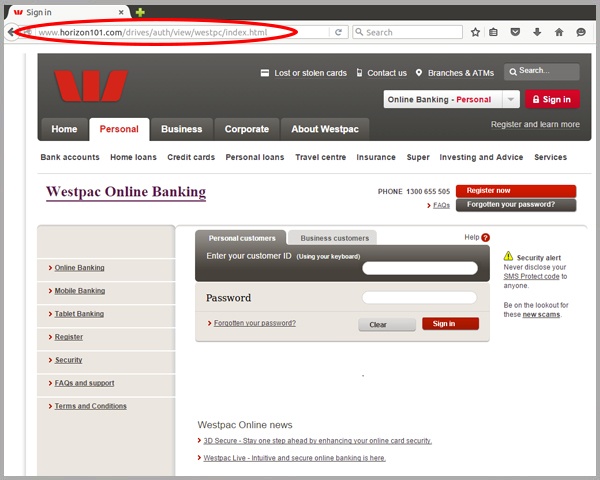
Task: Open the FAQs link near phone number
Action: 441,205
